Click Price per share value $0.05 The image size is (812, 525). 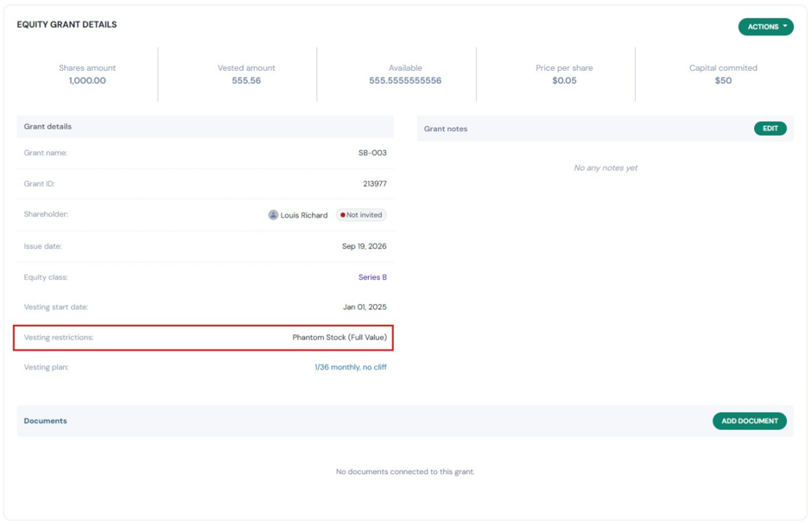tap(564, 81)
